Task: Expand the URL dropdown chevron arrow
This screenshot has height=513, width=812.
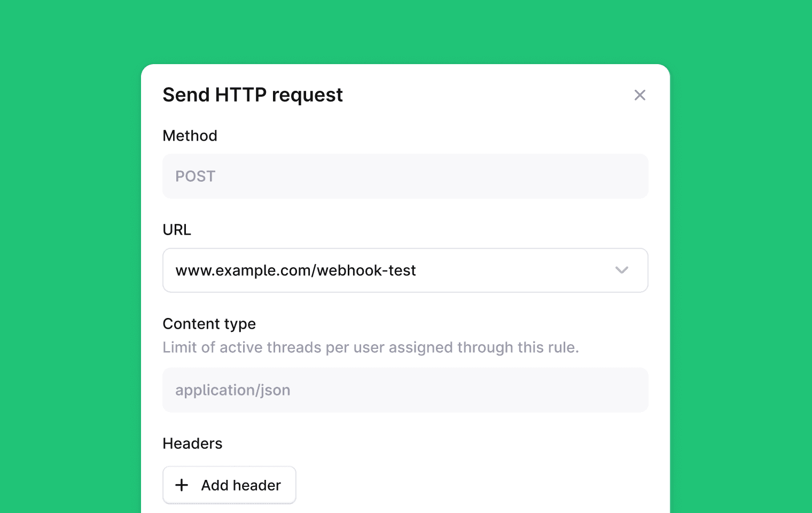Action: [x=621, y=270]
